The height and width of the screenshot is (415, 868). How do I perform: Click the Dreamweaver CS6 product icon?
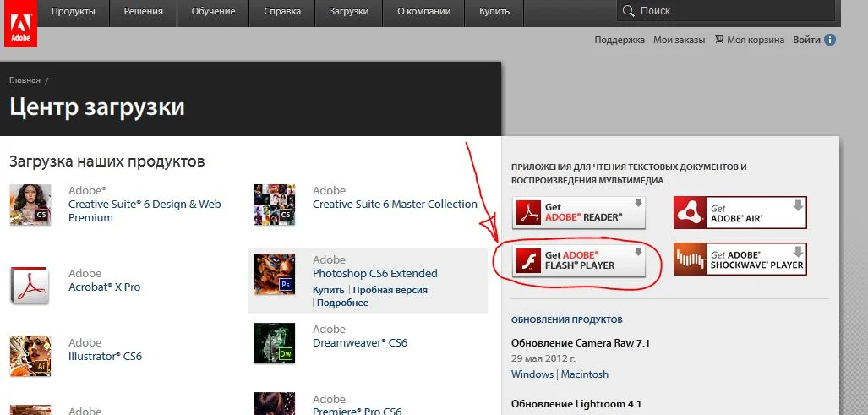[x=275, y=343]
